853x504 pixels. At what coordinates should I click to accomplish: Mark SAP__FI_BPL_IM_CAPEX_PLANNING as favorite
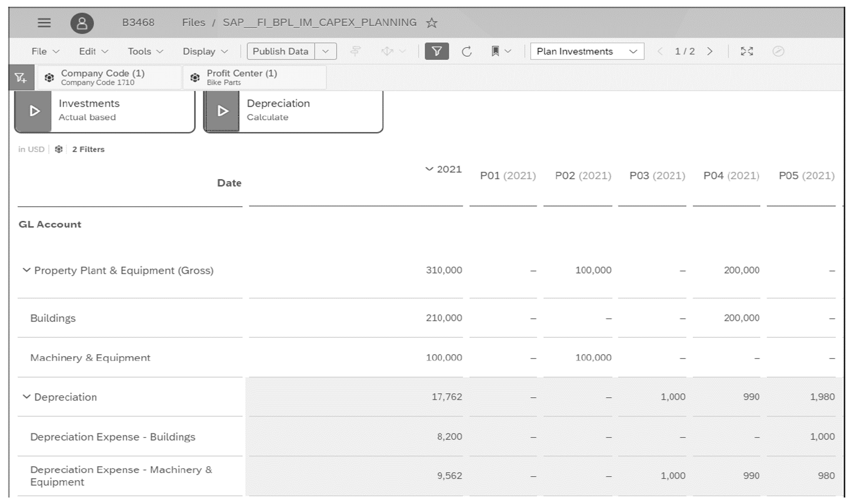(x=431, y=22)
